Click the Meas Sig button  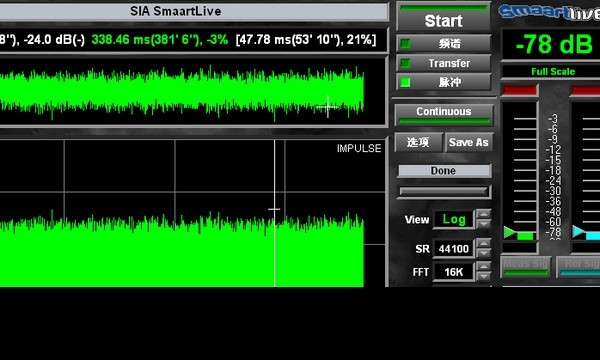point(525,267)
